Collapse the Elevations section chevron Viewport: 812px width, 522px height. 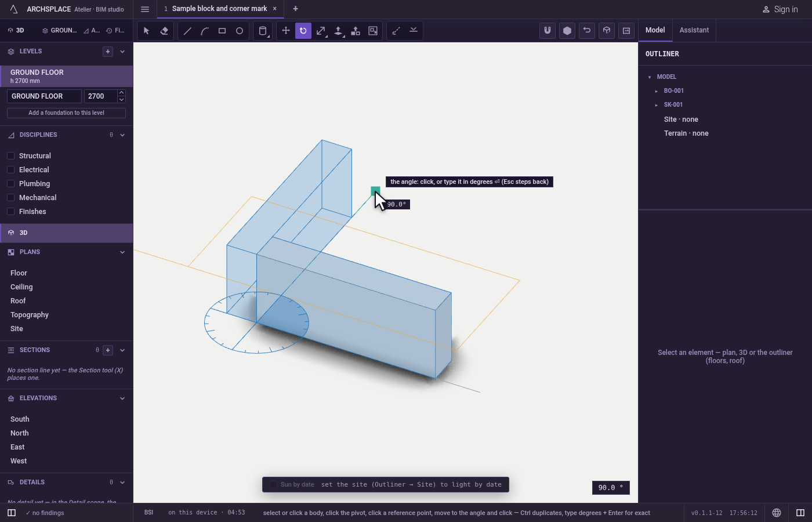tap(122, 398)
